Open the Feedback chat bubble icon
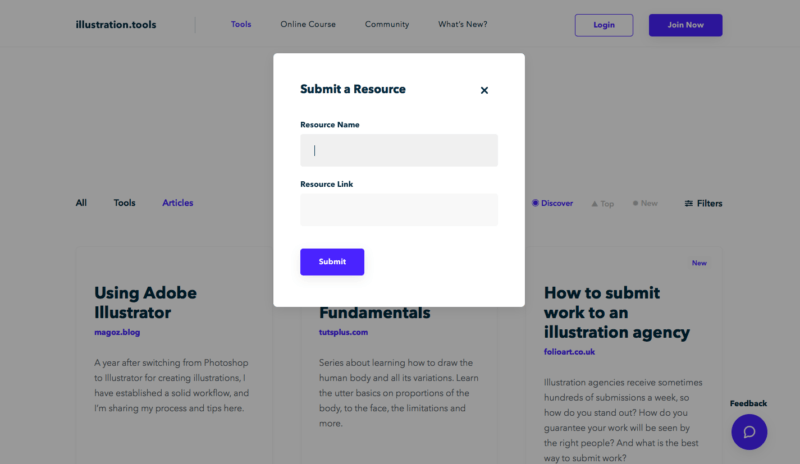 [749, 432]
